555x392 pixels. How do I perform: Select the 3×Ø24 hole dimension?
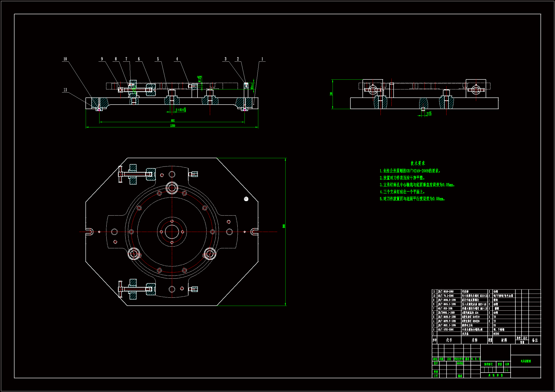click(x=181, y=110)
